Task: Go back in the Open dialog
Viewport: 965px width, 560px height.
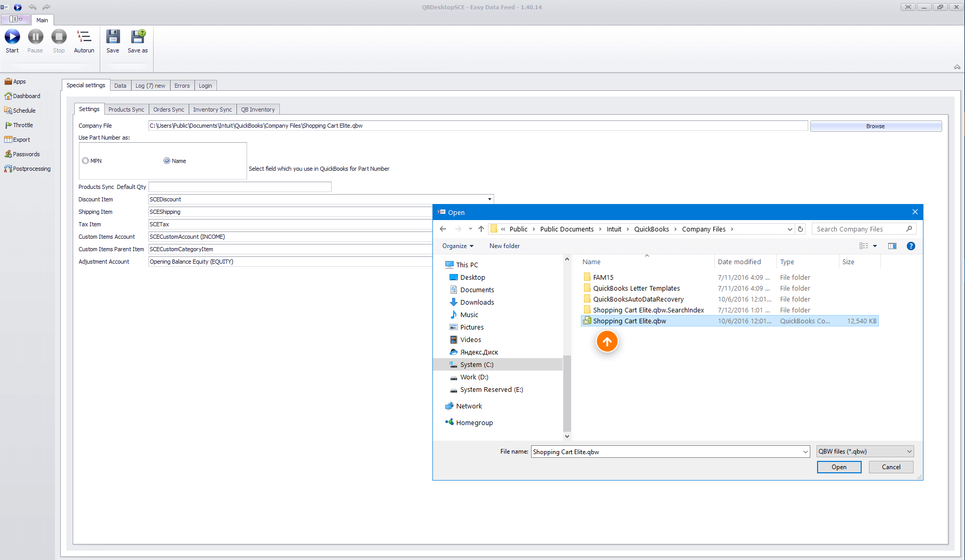Action: [443, 229]
